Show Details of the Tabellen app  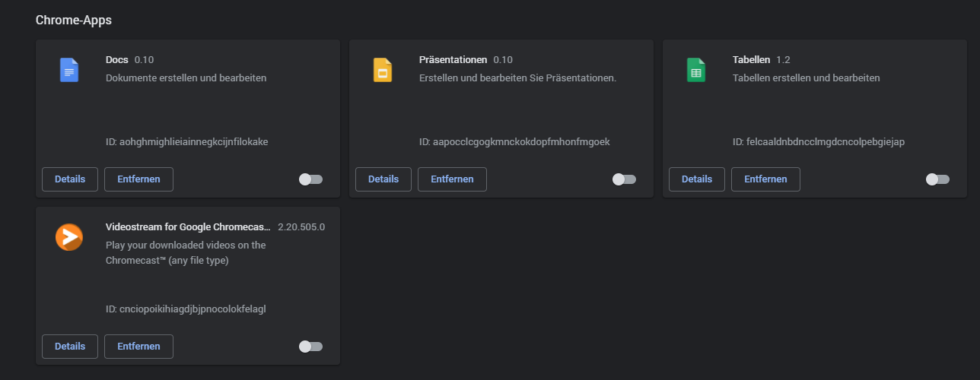[697, 179]
